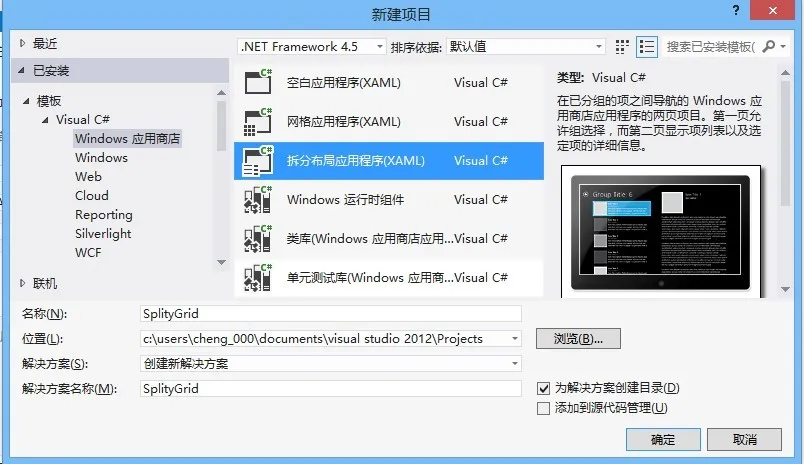
Task: Open the dialog help question mark
Action: click(736, 10)
